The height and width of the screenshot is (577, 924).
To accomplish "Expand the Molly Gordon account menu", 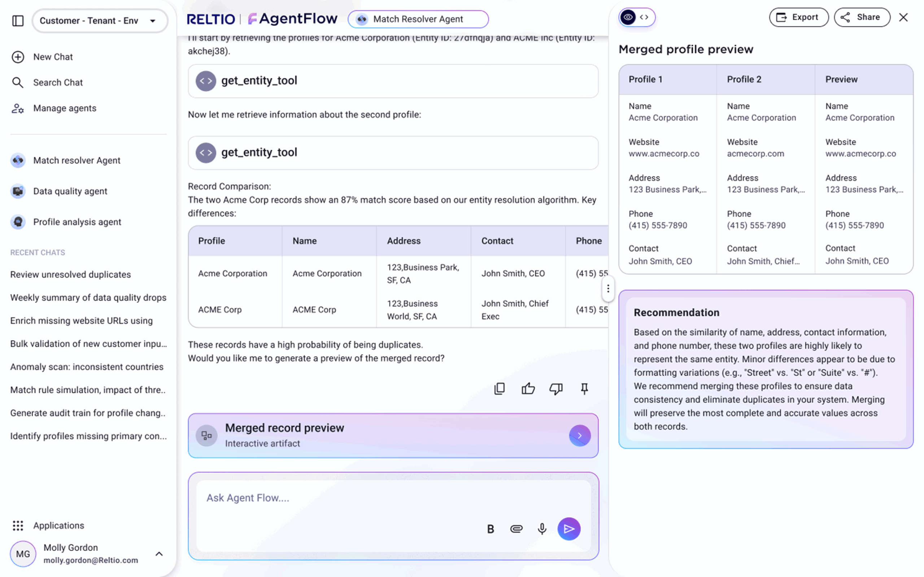I will click(x=159, y=553).
